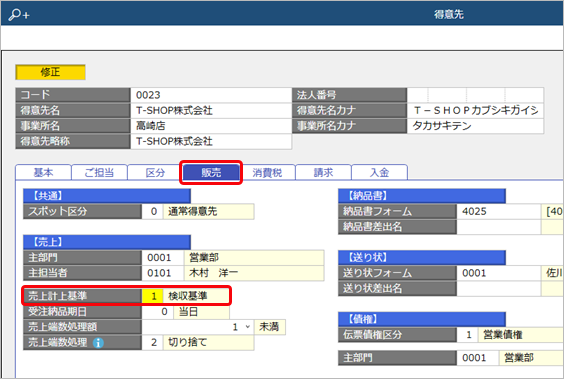The width and height of the screenshot is (564, 379).
Task: Select the 販売 tab
Action: tap(211, 173)
